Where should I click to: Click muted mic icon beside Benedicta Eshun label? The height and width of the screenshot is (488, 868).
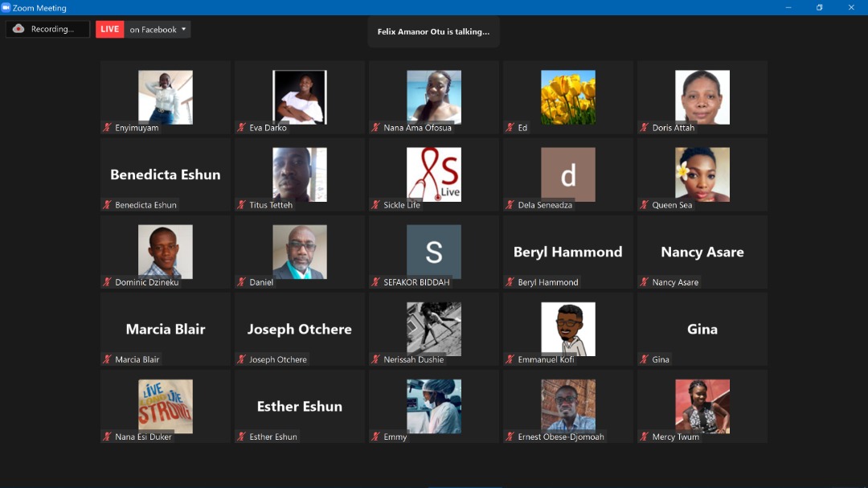pyautogui.click(x=108, y=205)
